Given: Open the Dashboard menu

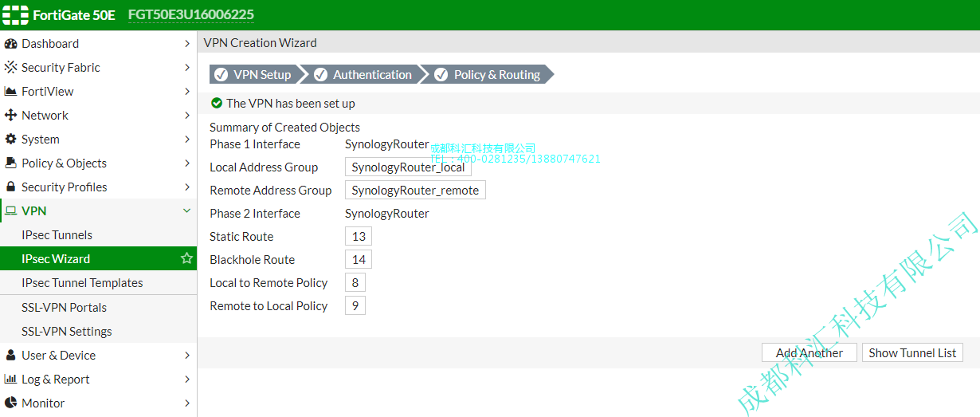Looking at the screenshot, I should point(98,44).
